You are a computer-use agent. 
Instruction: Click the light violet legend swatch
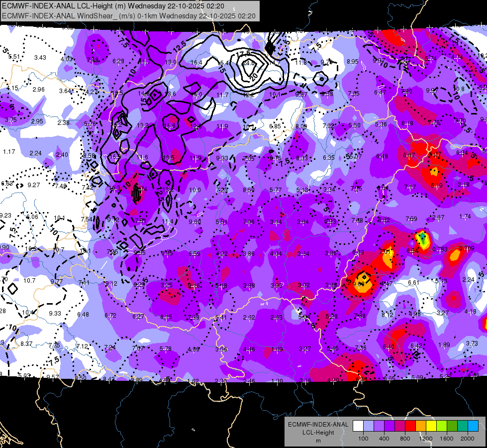click(379, 426)
